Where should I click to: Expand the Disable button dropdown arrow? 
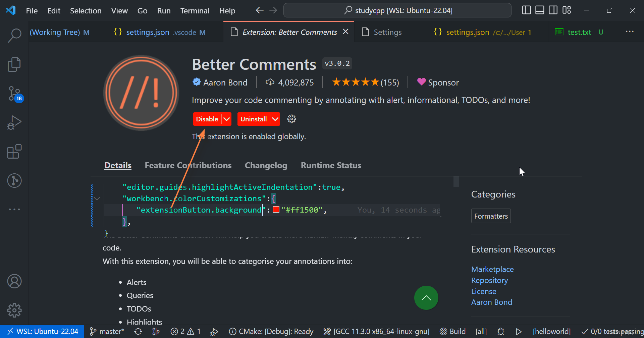(227, 119)
